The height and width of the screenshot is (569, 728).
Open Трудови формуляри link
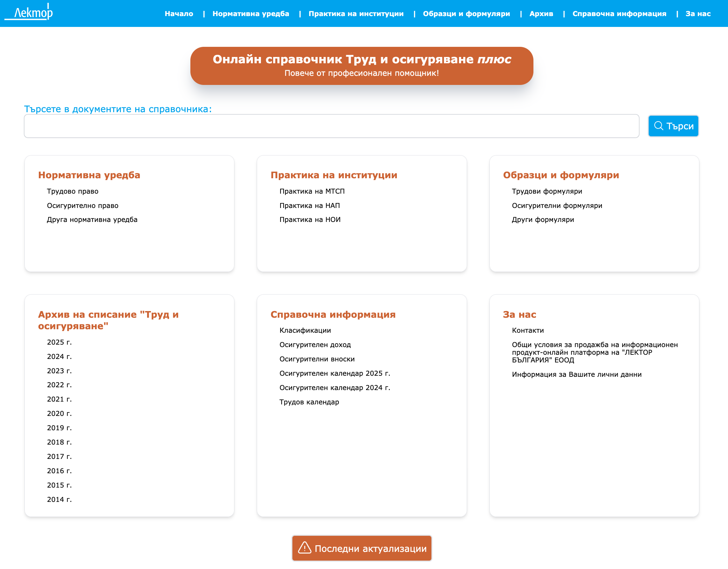tap(547, 191)
